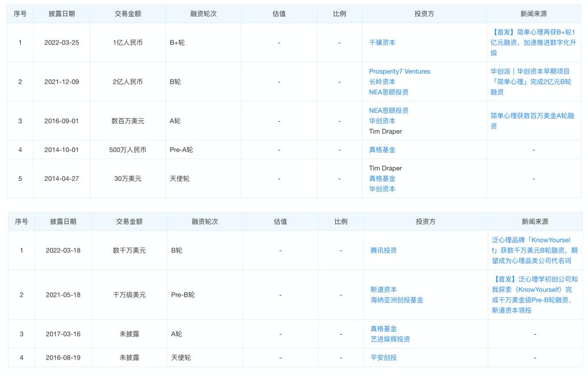Open the 千骥资本 investor link

tap(382, 43)
